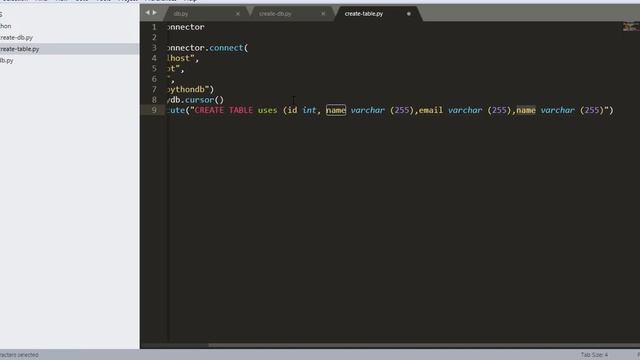Click the unsaved dot on create-table.py tab
640x360 pixels.
(409, 14)
